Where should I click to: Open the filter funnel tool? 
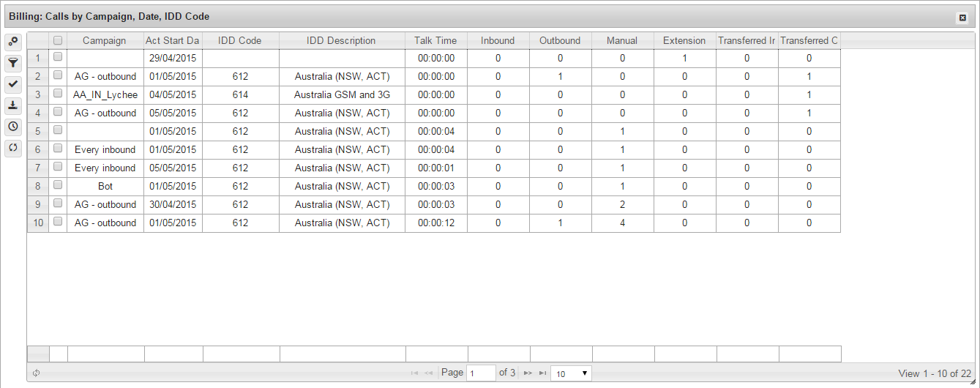click(13, 63)
